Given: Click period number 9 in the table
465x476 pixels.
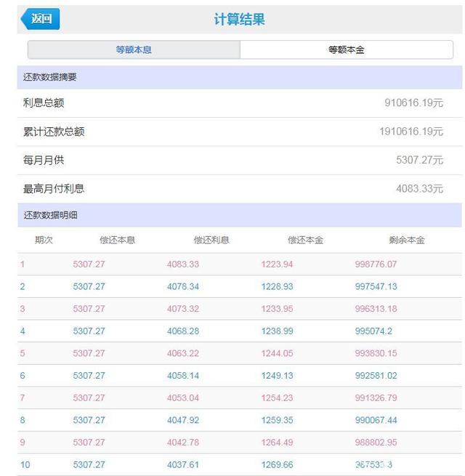Looking at the screenshot, I should [23, 443].
